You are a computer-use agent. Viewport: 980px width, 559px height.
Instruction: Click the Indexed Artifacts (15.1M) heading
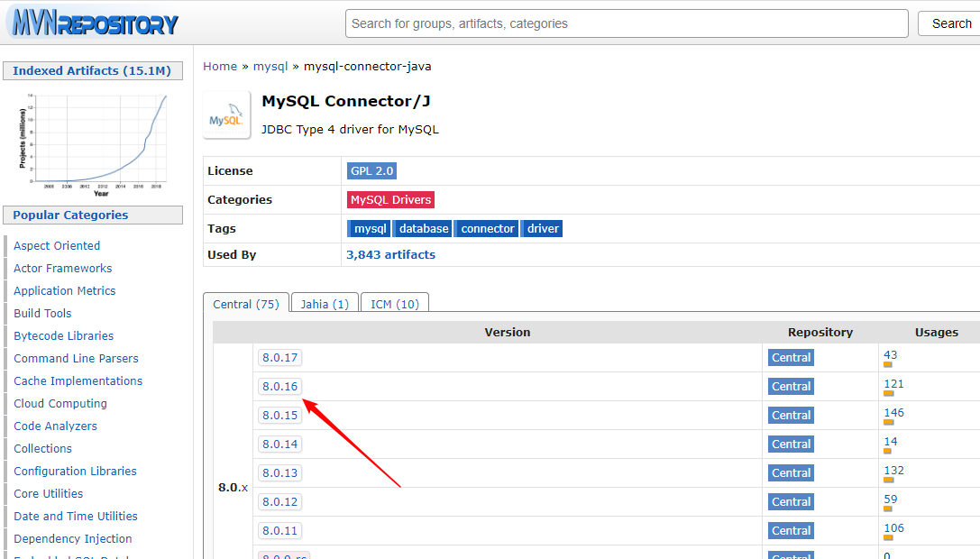click(93, 70)
